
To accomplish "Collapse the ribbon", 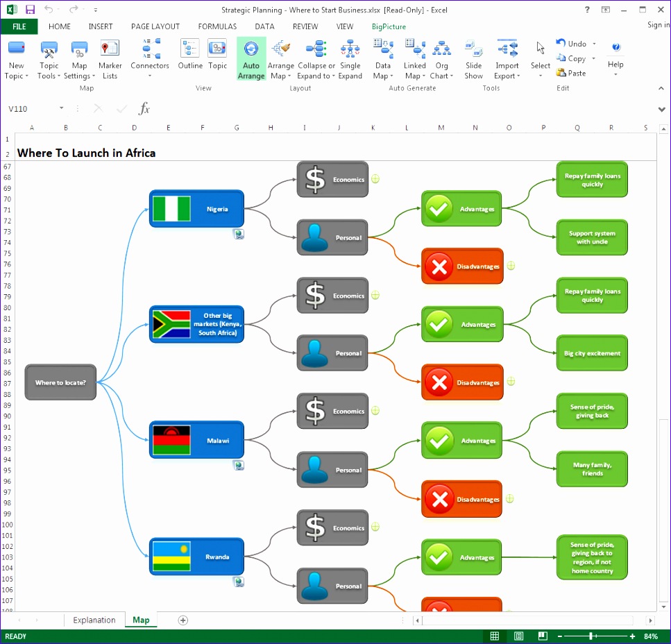I will 661,88.
